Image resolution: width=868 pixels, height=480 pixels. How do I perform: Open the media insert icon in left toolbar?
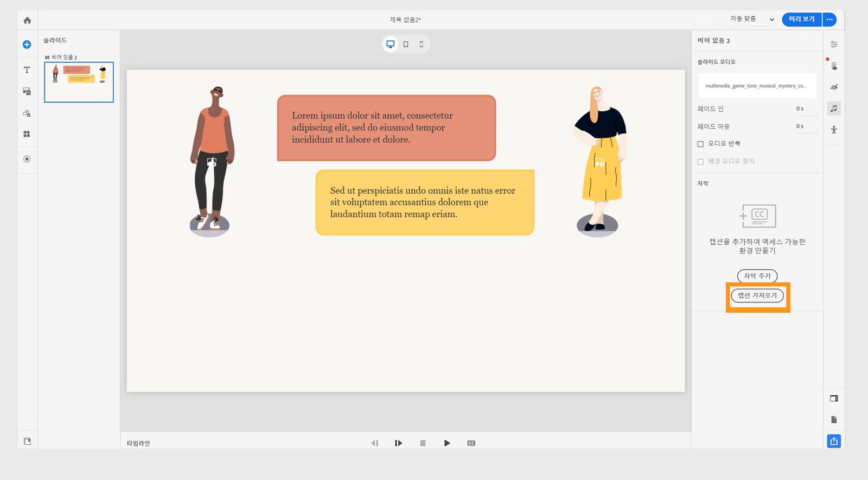pos(27,91)
